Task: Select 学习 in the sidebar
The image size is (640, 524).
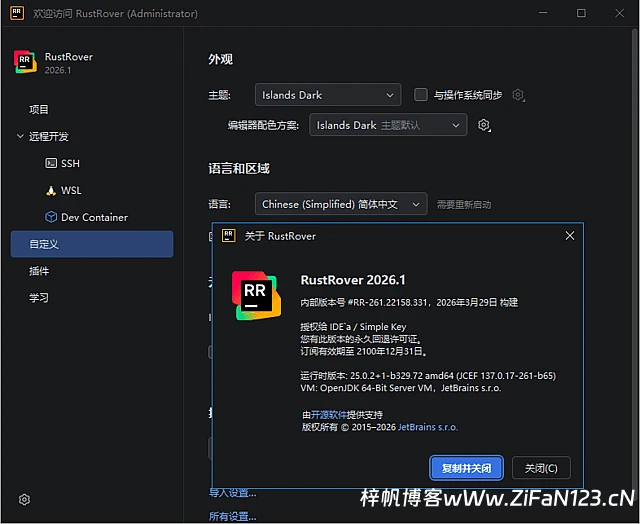Action: tap(39, 298)
